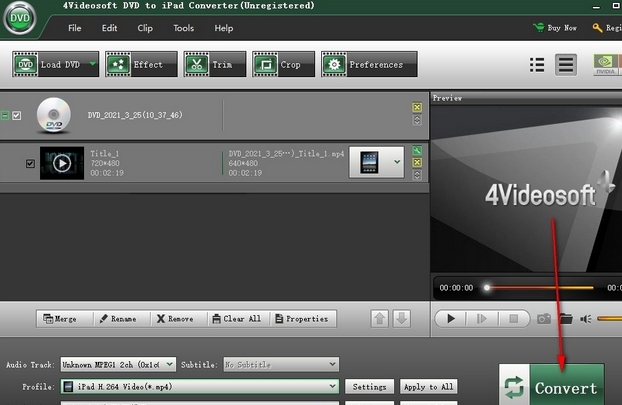Open the File menu
Screen dimensions: 622x405
pos(75,28)
